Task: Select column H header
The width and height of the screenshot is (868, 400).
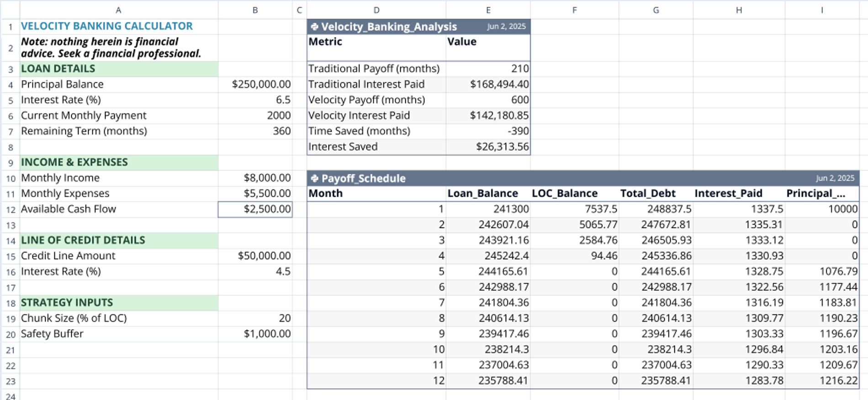Action: pos(739,10)
